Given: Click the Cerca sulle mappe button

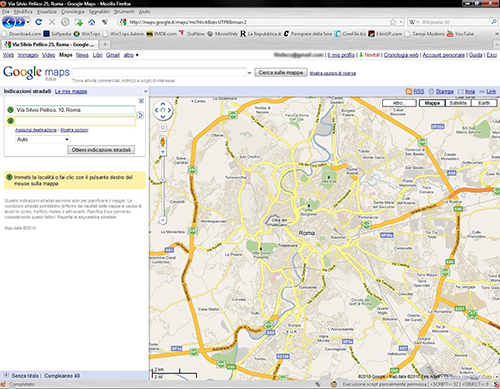Looking at the screenshot, I should 281,73.
